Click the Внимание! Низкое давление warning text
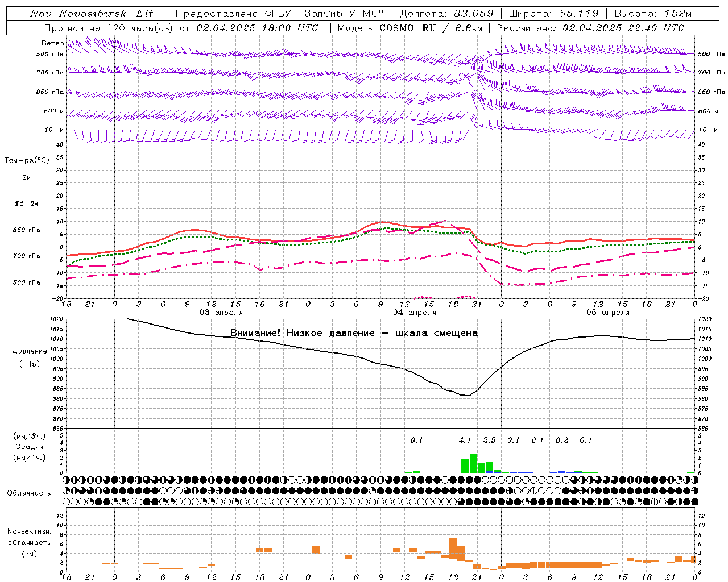The width and height of the screenshot is (728, 582). [x=354, y=333]
